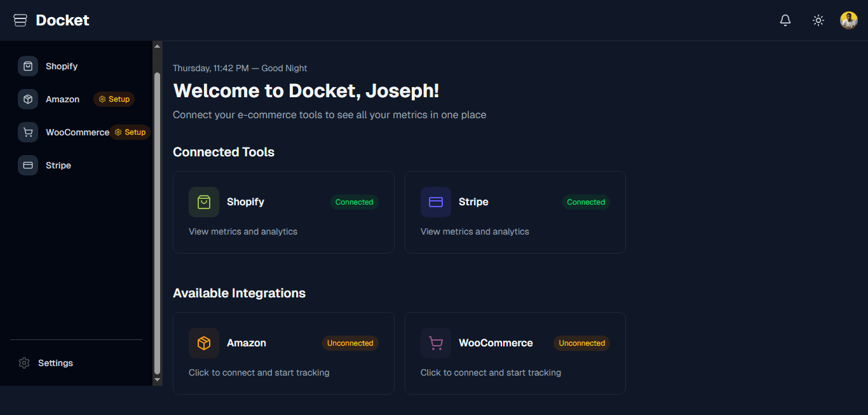Click the Shopify Connected status badge
The width and height of the screenshot is (868, 415).
coord(354,201)
